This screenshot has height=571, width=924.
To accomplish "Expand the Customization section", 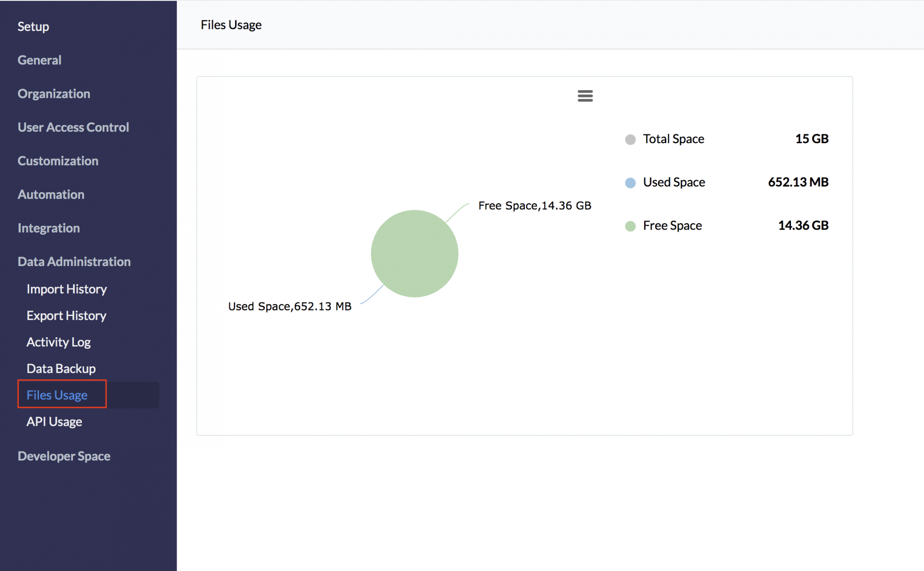I will pyautogui.click(x=58, y=161).
